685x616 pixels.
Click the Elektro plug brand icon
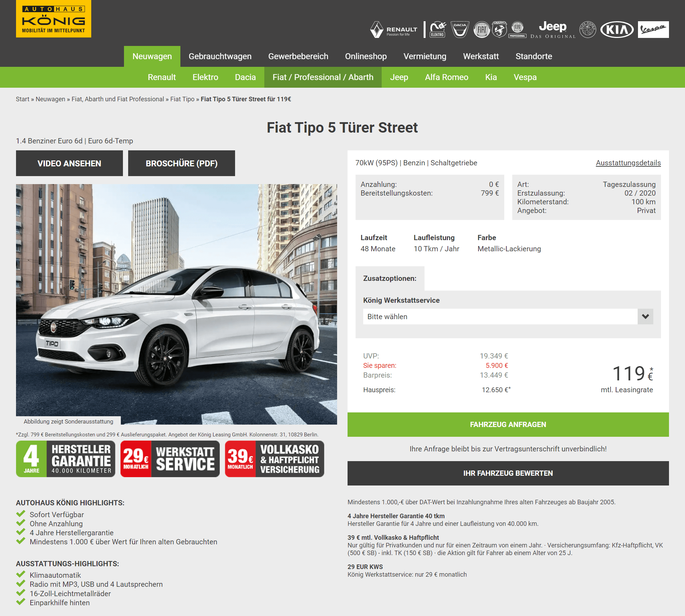pos(438,30)
